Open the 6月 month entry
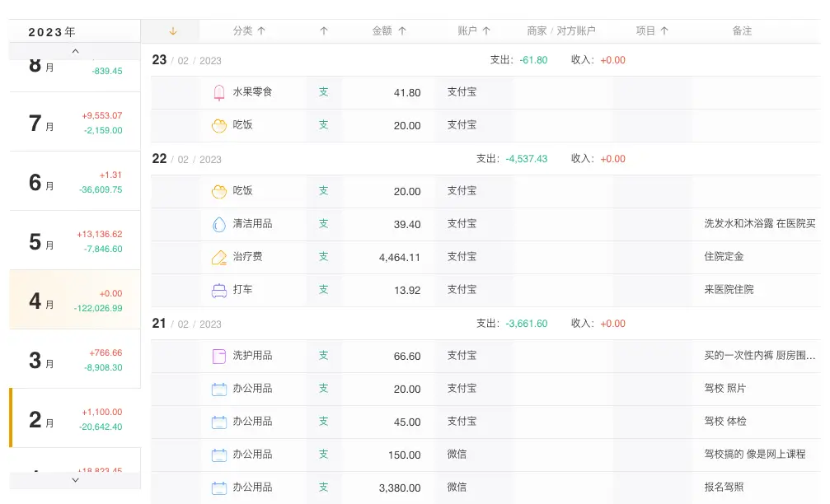This screenshot has height=504, width=830. coord(75,181)
